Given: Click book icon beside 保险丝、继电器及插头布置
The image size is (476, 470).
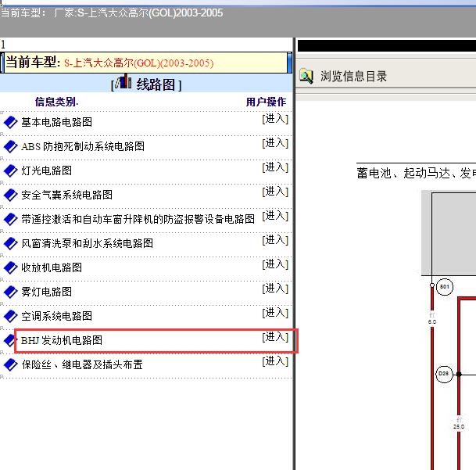Looking at the screenshot, I should [x=10, y=365].
